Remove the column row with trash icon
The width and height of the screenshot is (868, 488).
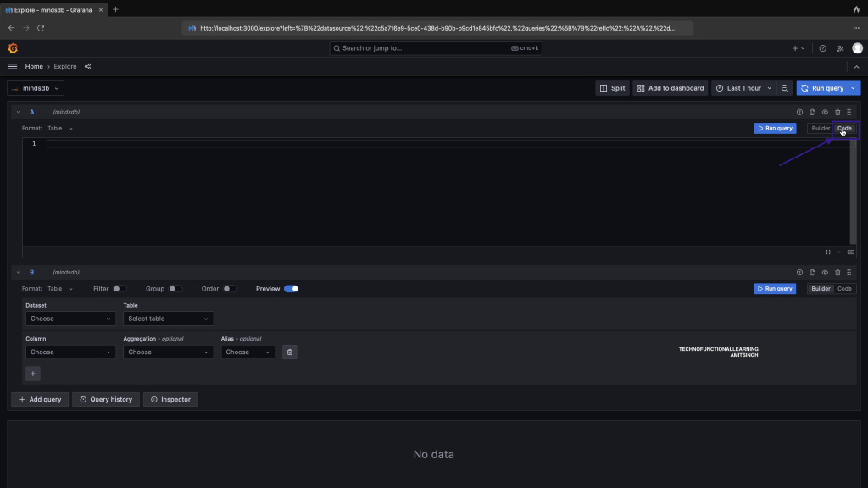click(290, 352)
